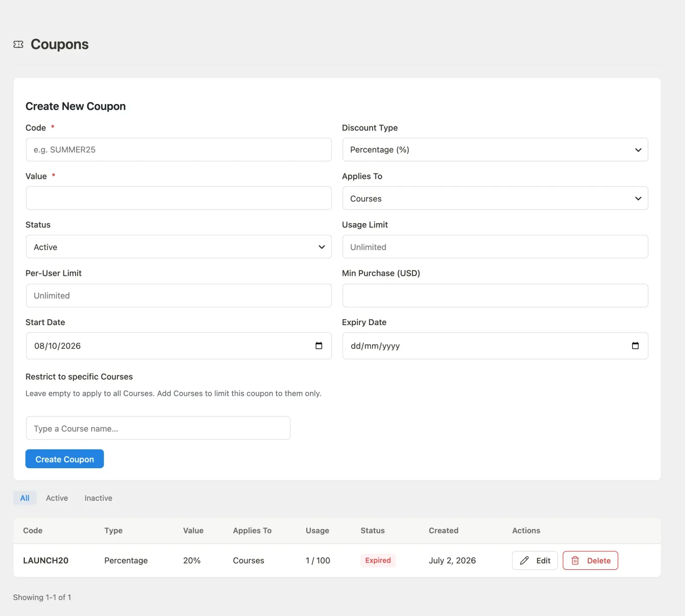Image resolution: width=685 pixels, height=616 pixels.
Task: Click the pencil icon in Edit button
Action: pos(524,560)
